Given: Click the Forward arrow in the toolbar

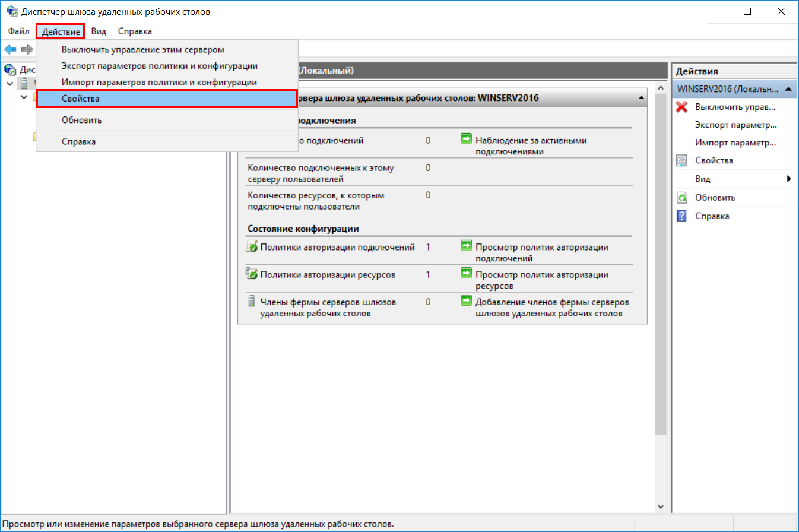Looking at the screenshot, I should point(27,49).
